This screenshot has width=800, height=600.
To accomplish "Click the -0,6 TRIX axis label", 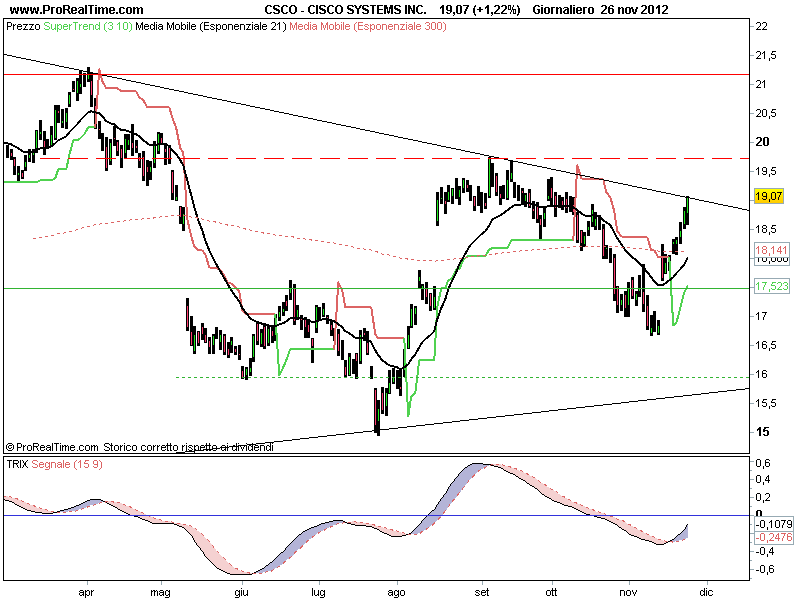I will click(x=764, y=569).
